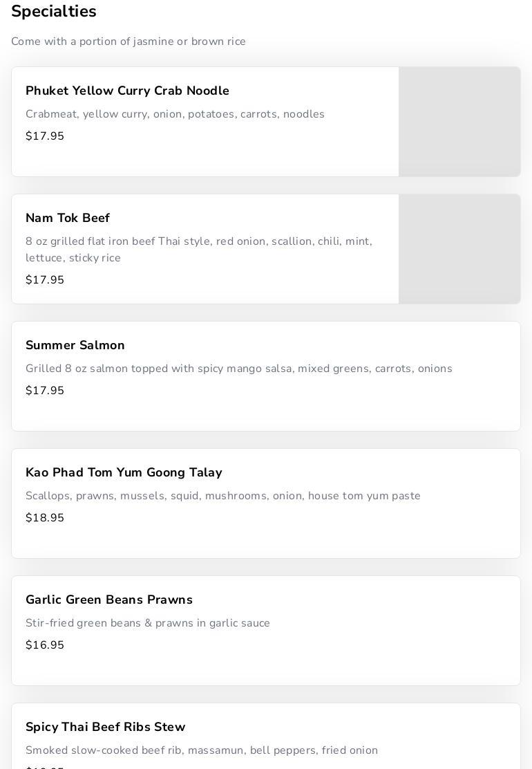Click the Nam Tok Beef $17.95 price

coord(45,280)
